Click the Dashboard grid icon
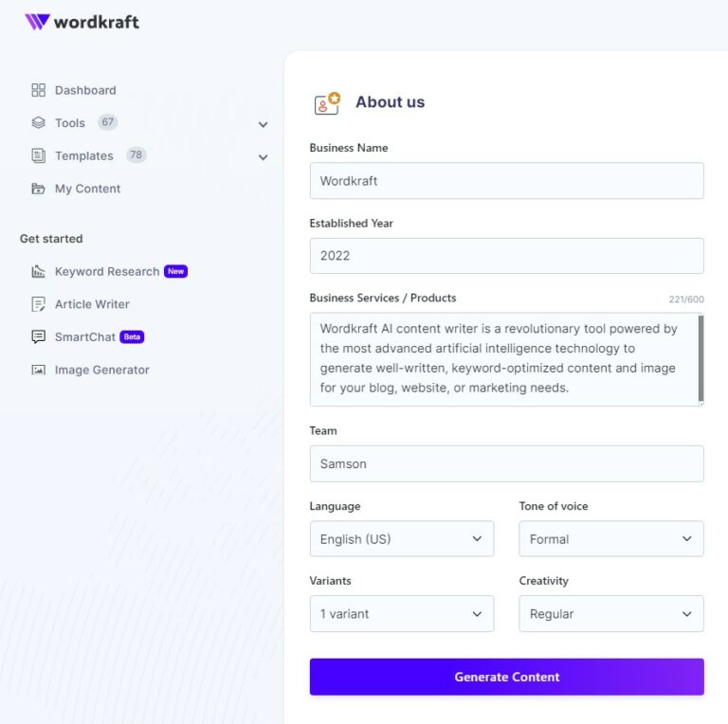Viewport: 728px width, 724px height. (38, 90)
